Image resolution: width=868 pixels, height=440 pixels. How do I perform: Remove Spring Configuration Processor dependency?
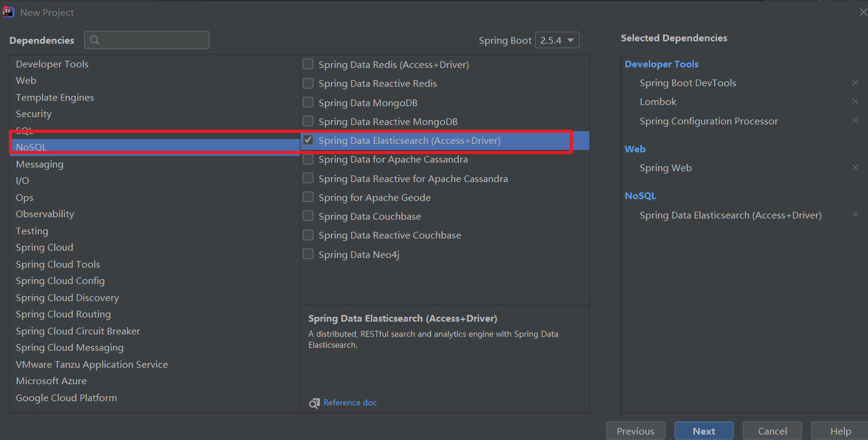coord(855,121)
